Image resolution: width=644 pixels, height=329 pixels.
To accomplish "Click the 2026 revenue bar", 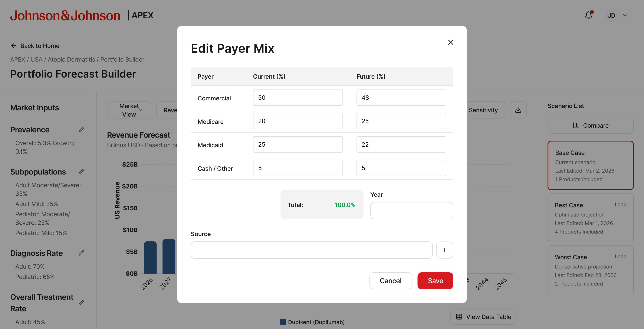I will (x=150, y=257).
